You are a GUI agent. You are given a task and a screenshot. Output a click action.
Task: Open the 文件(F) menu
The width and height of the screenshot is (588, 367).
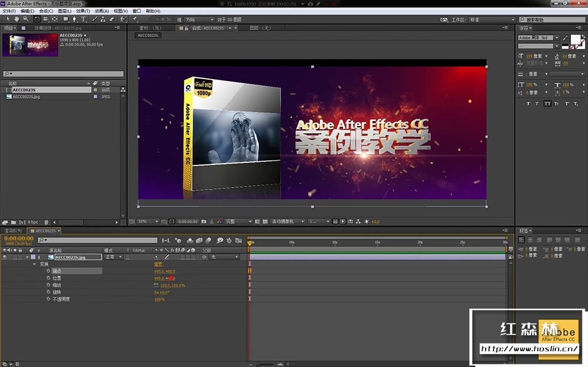(9, 11)
